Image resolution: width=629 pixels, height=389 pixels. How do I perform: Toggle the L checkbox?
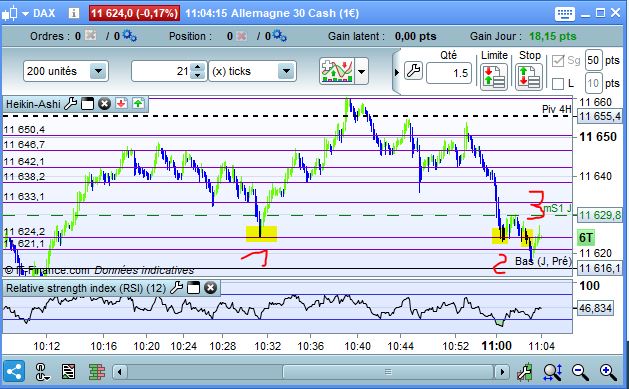pyautogui.click(x=558, y=84)
